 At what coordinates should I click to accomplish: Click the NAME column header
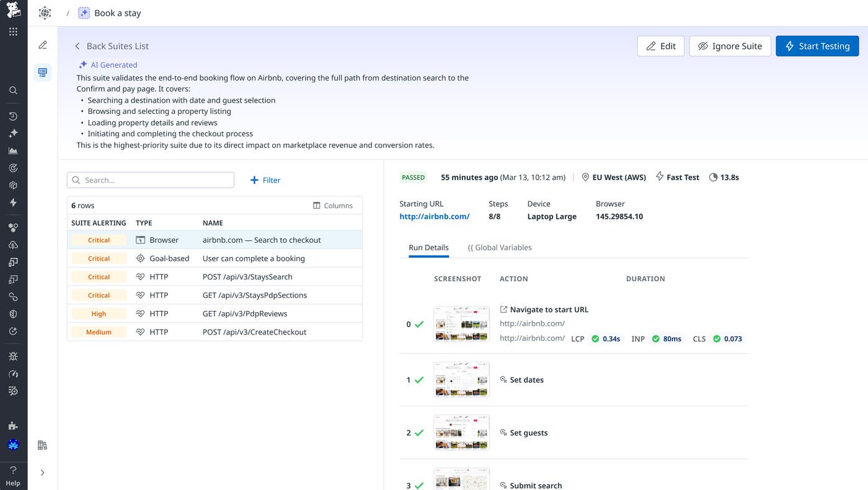213,223
